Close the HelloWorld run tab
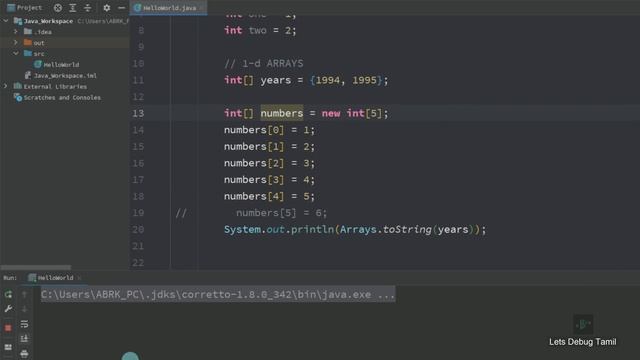This screenshot has width=640, height=360. click(80, 278)
